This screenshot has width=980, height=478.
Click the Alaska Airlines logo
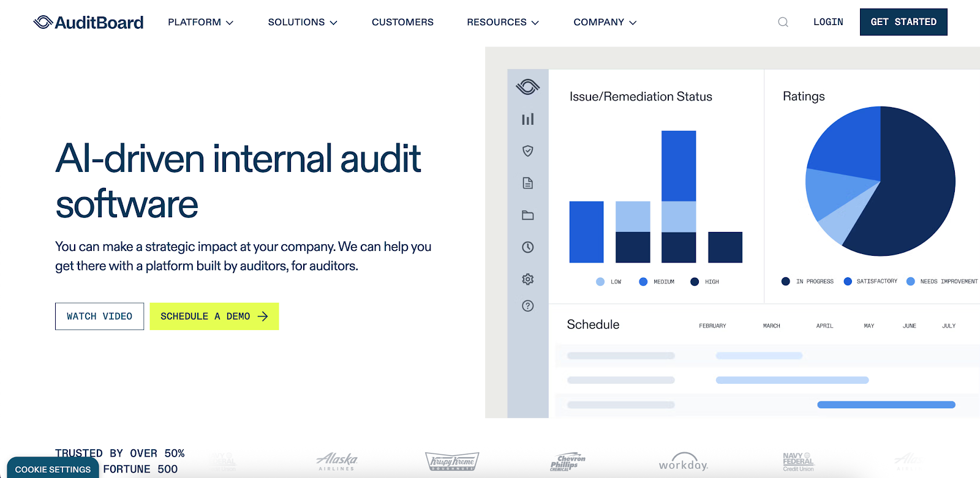coord(337,461)
